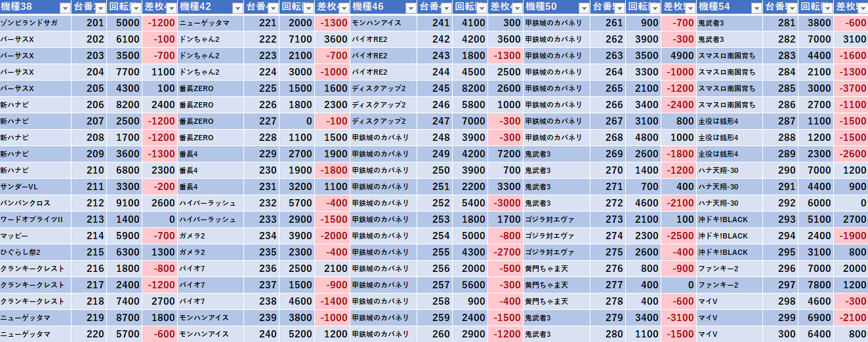Select the -3700 difference cell for unit 285
Screen dimensions: 868x342
pyautogui.click(x=851, y=88)
